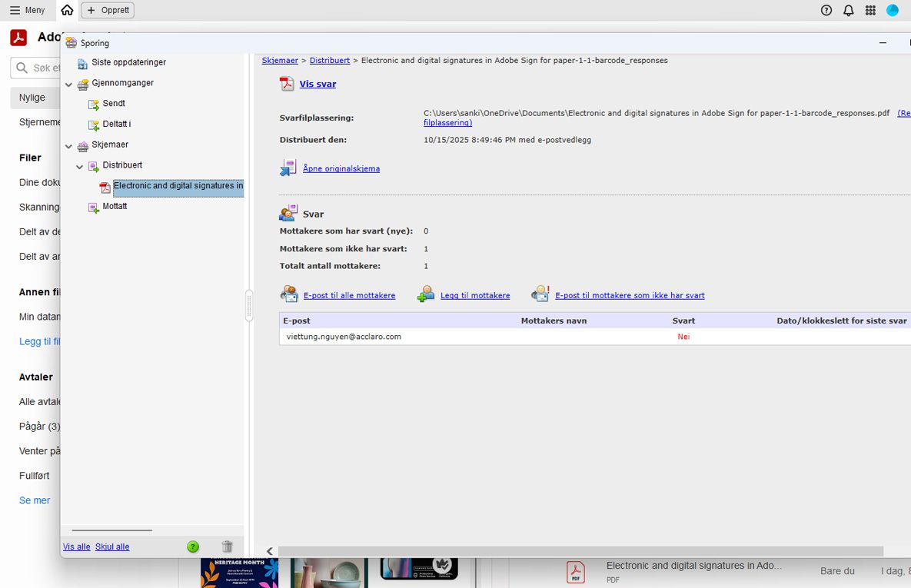This screenshot has height=588, width=911.
Task: Click the Skjul alle link
Action: [112, 546]
